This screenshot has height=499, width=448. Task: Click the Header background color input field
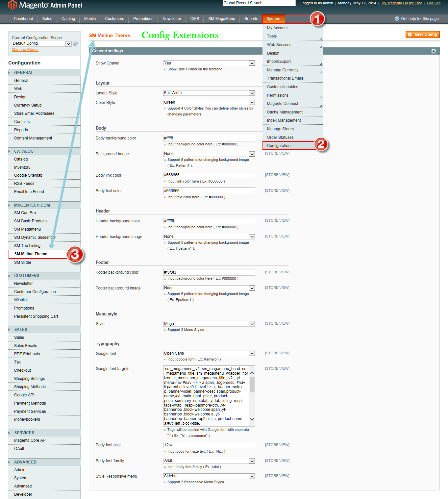[x=209, y=221]
